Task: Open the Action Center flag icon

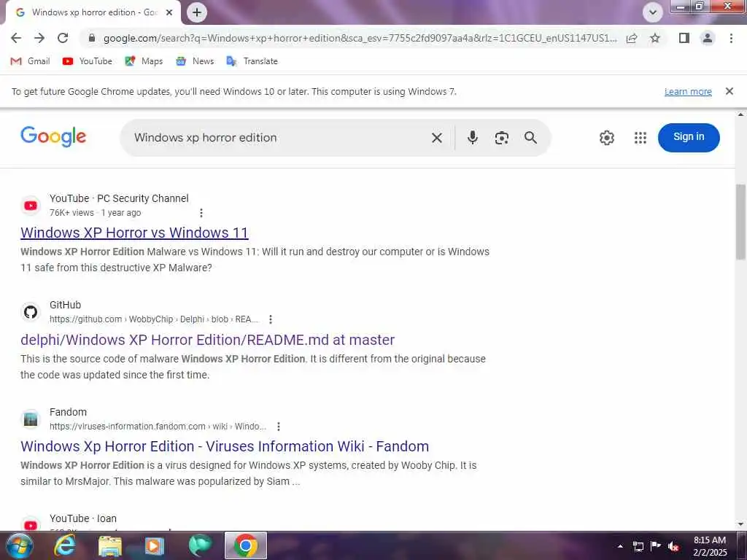Action: [x=656, y=546]
